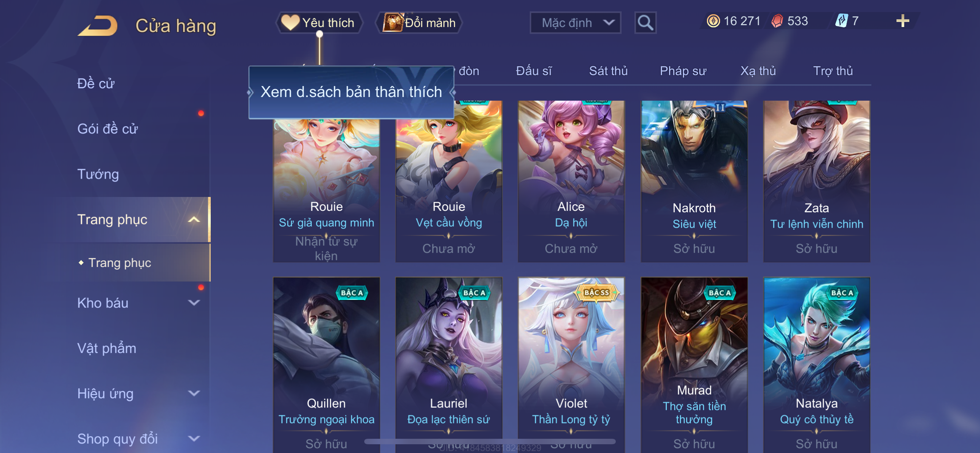The width and height of the screenshot is (980, 453).
Task: Expand the Shop quy đổi section
Action: (194, 439)
